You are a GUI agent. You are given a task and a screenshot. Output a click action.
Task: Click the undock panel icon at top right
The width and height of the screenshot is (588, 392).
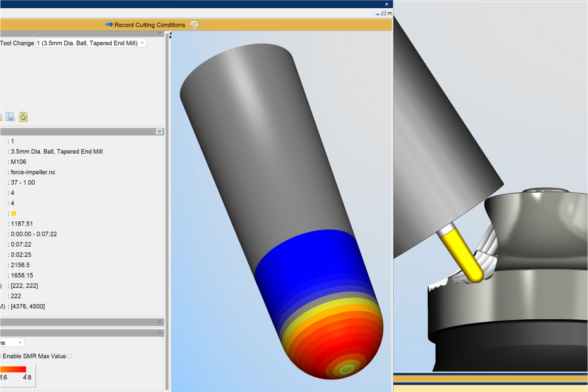pos(383,13)
